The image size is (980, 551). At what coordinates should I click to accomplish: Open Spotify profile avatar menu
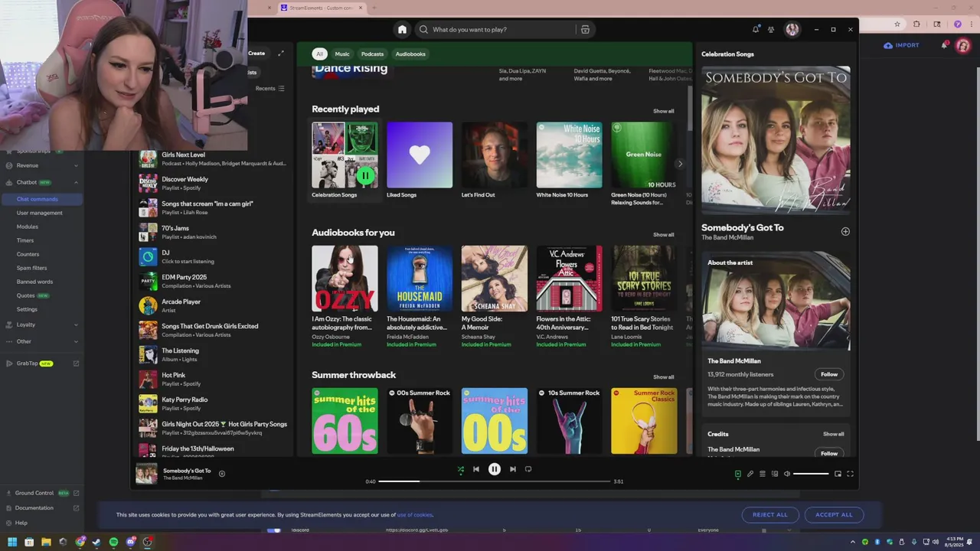click(792, 29)
